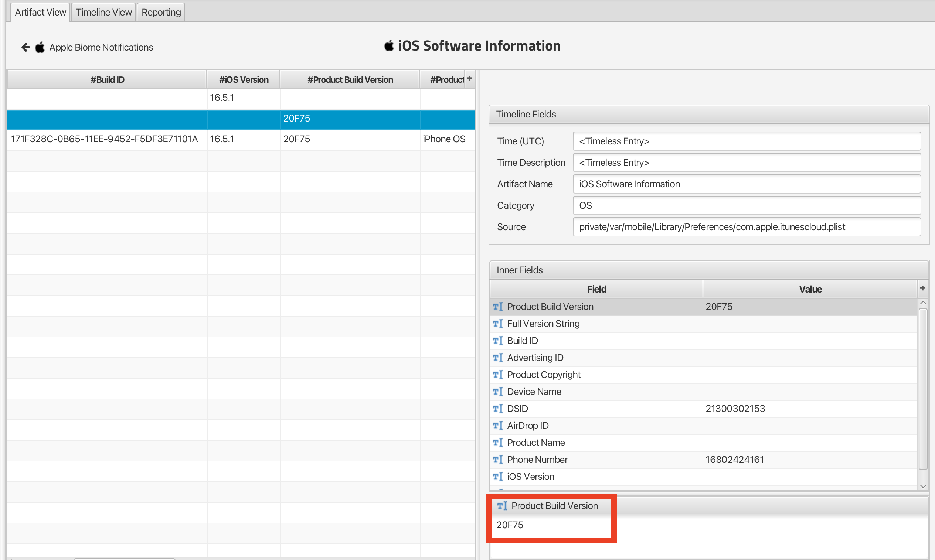The image size is (935, 560).
Task: Click text icon beside AirDrop ID
Action: [x=497, y=426]
